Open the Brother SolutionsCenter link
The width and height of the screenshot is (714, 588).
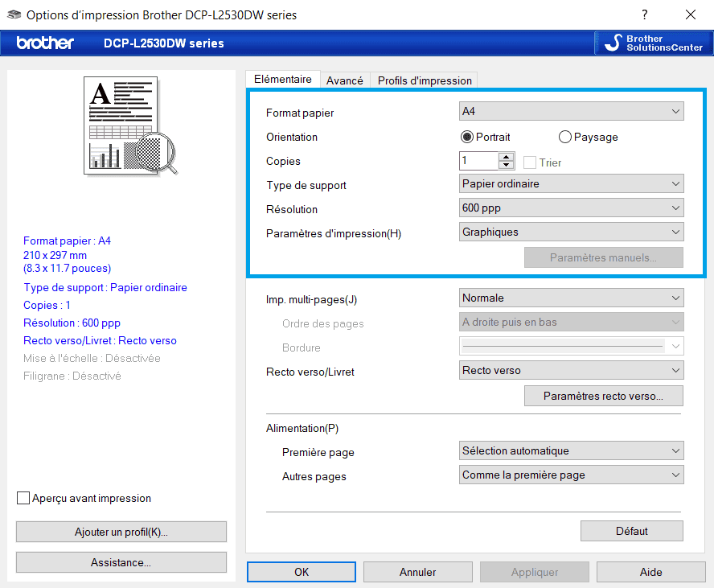point(654,43)
